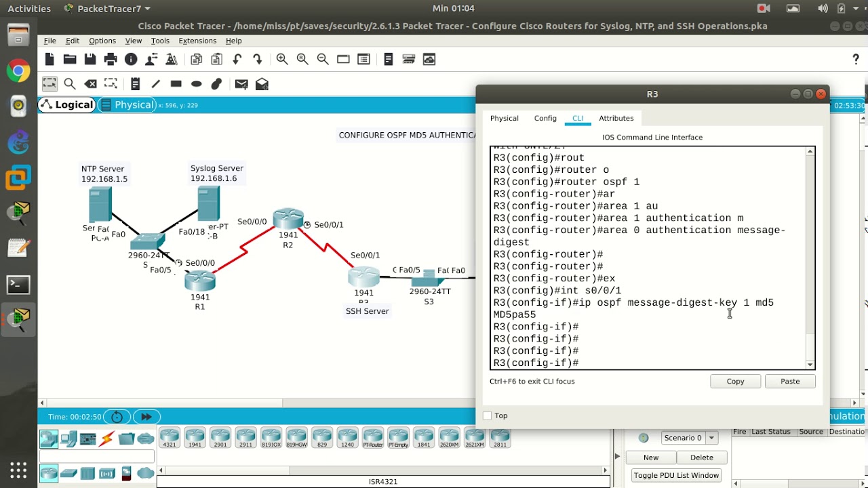Open the Options menu
Image resolution: width=868 pixels, height=488 pixels.
(x=102, y=41)
